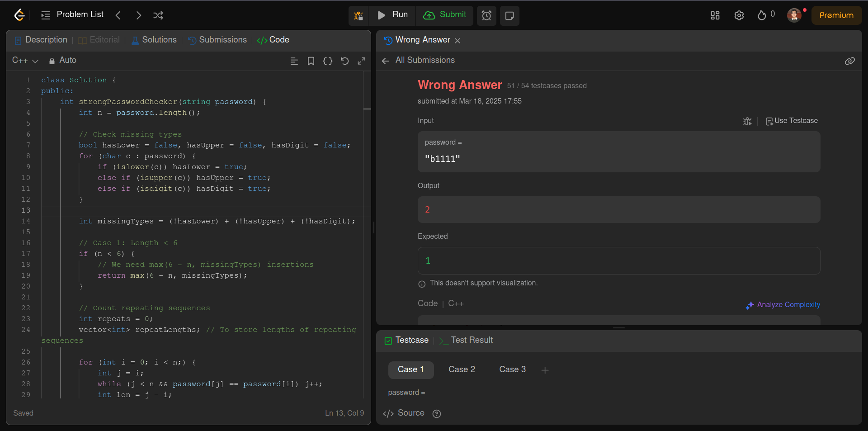Click the bookmark icon in editor toolbar
Image resolution: width=868 pixels, height=431 pixels.
point(311,61)
